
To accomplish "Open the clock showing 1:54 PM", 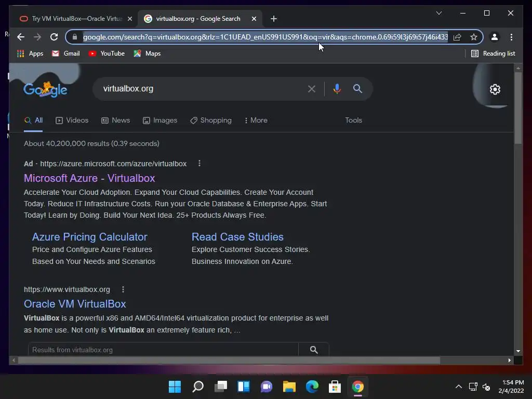I will (x=511, y=387).
